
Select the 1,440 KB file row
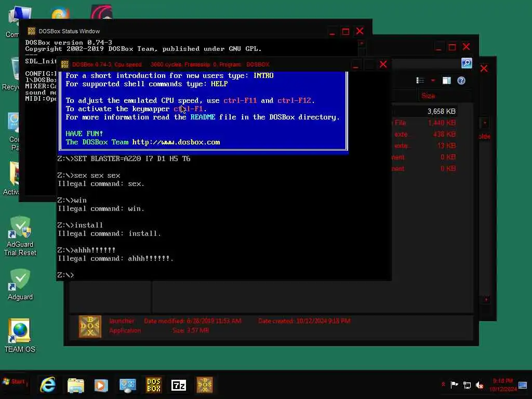tap(424, 123)
